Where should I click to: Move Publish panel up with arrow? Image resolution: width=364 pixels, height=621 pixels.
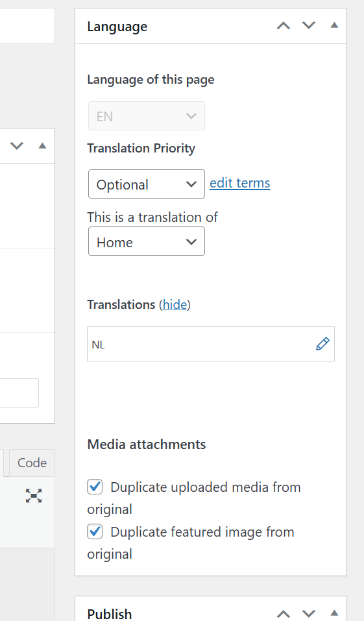pos(283,614)
